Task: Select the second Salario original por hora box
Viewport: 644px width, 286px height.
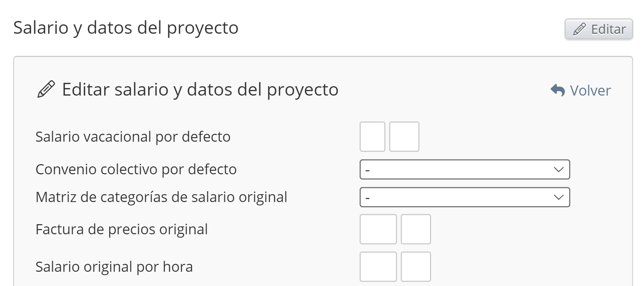Action: coord(416,267)
